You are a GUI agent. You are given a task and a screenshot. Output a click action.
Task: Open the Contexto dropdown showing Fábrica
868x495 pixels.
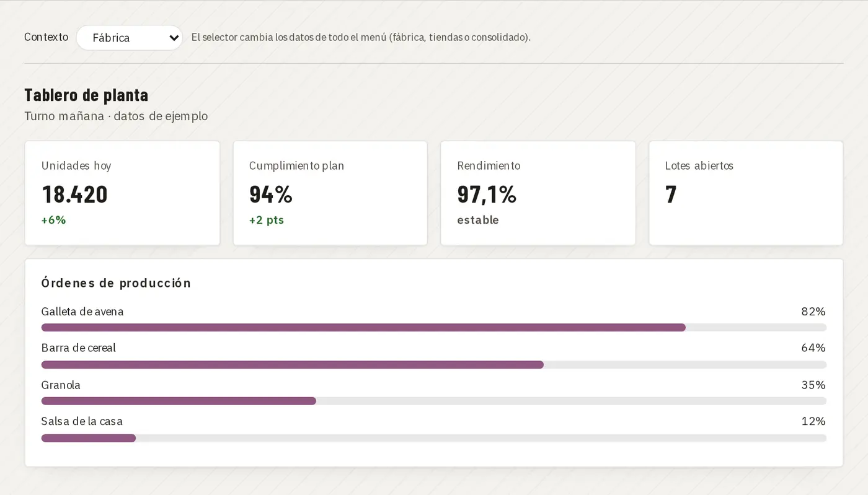(x=129, y=38)
